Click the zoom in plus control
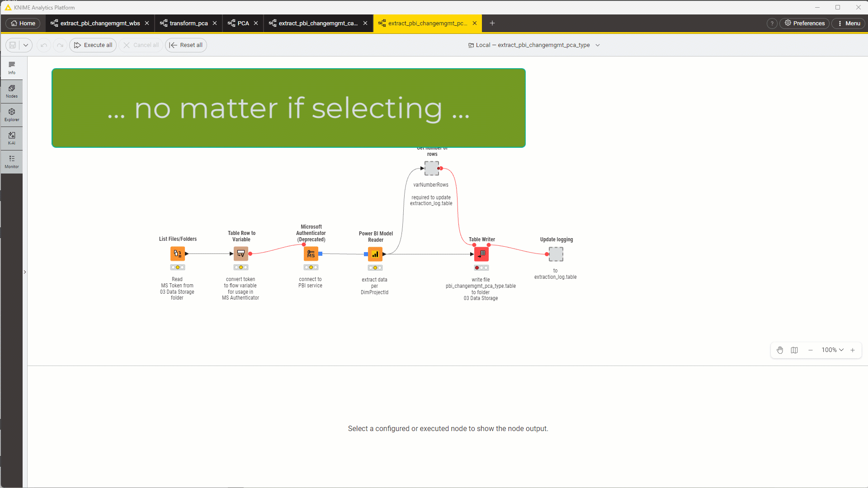The width and height of the screenshot is (868, 488). pos(853,350)
